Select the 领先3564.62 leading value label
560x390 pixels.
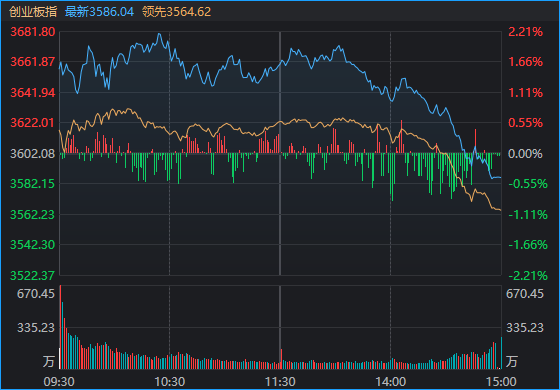pos(176,12)
